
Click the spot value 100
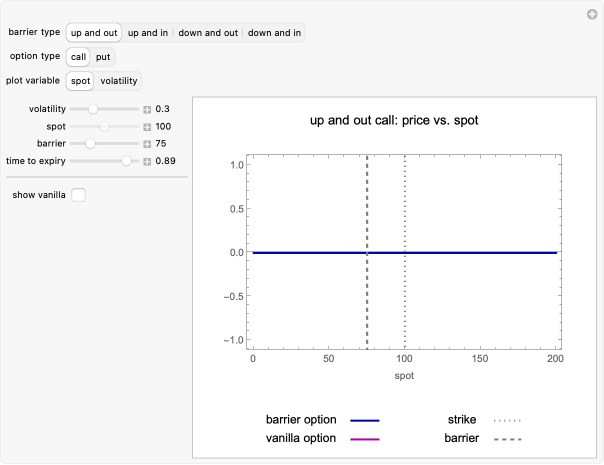[163, 126]
